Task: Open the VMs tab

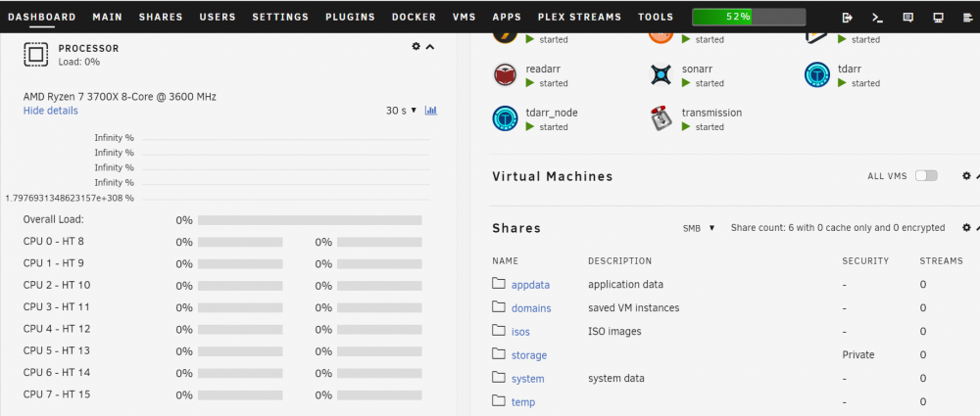Action: (x=465, y=17)
